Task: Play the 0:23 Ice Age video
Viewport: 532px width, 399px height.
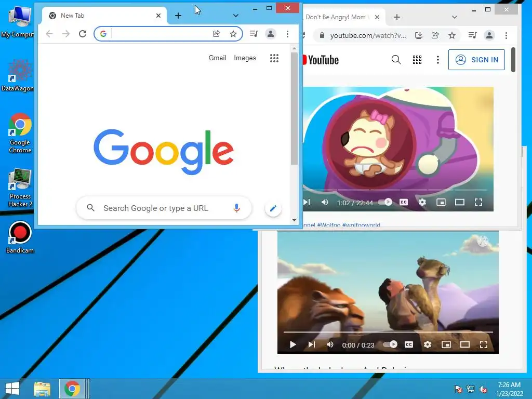Action: pyautogui.click(x=293, y=345)
